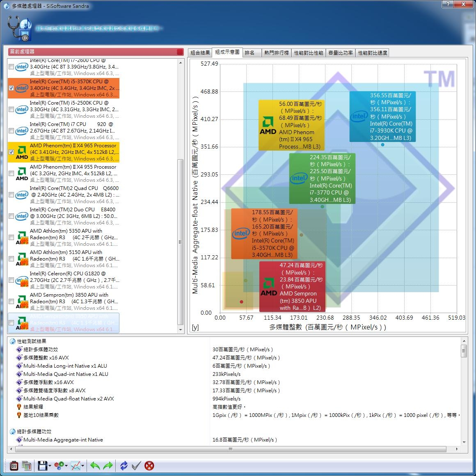Screen dimensions: 476x476
Task: Click the AMD icon in the Athlon 5350 APU row
Action: pyautogui.click(x=22, y=238)
